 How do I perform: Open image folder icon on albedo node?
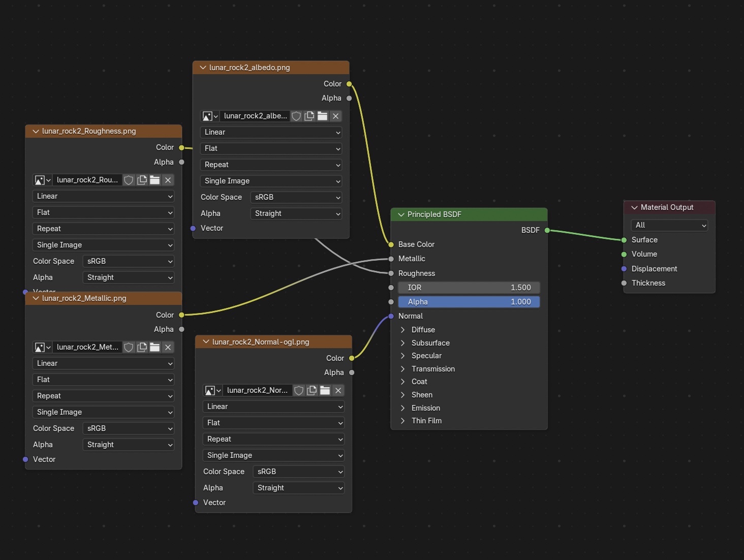322,116
